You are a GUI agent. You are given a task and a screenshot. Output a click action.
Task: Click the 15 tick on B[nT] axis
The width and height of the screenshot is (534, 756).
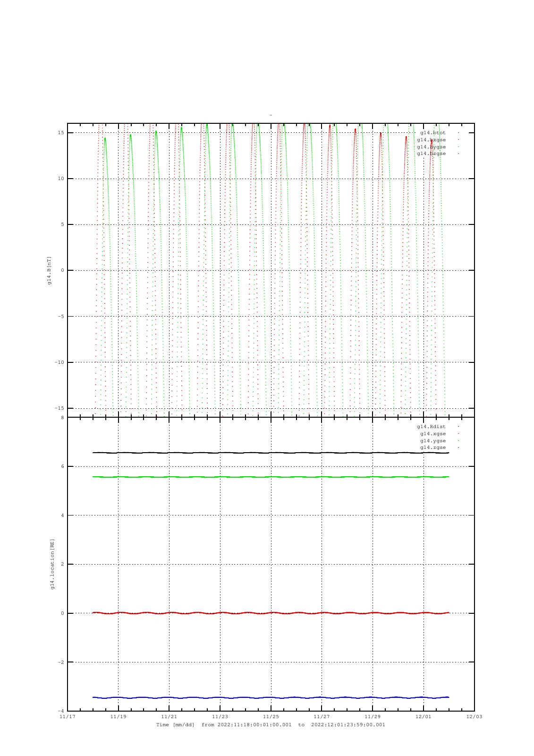61,133
